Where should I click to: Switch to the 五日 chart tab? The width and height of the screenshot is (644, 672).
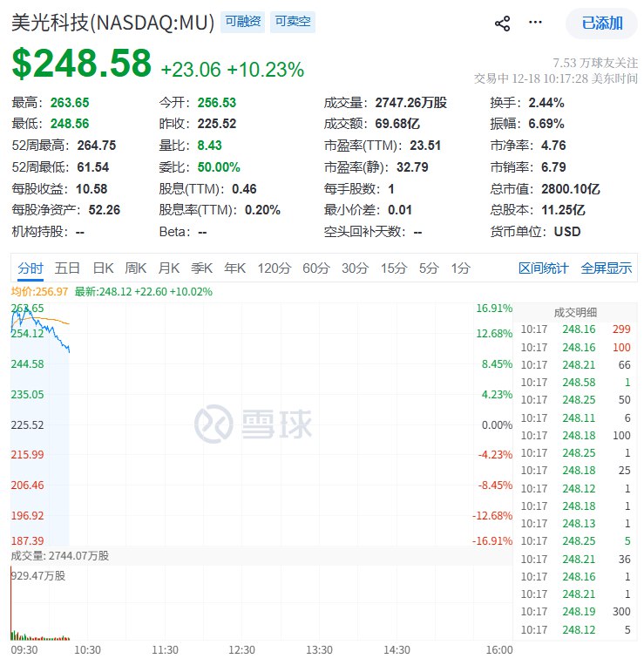(67, 268)
